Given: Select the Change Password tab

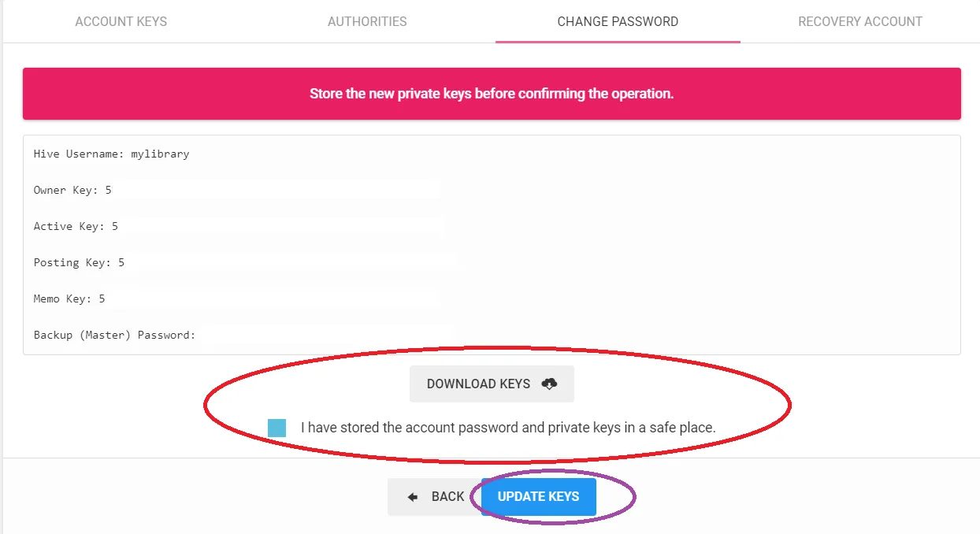Looking at the screenshot, I should tap(618, 21).
